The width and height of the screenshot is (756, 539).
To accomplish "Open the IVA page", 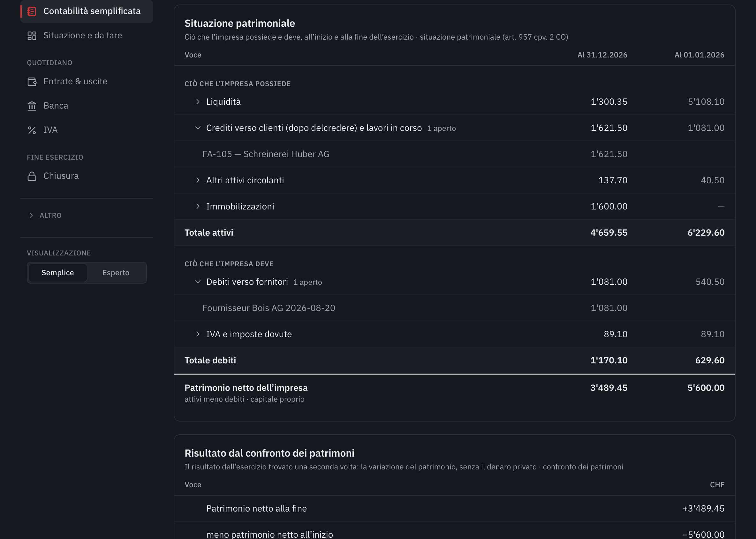I will [87, 130].
